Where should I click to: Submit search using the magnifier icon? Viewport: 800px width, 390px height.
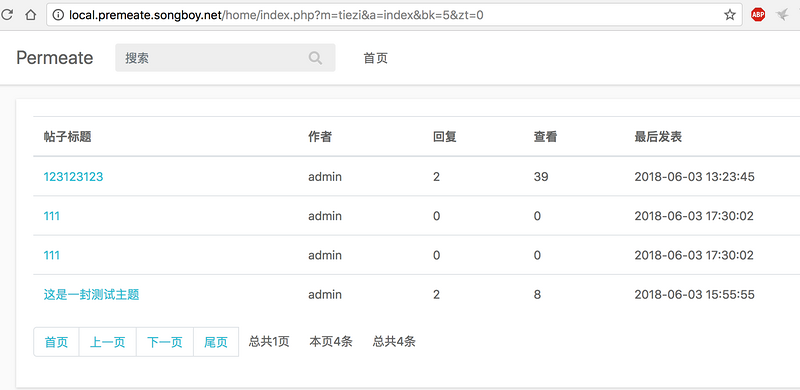315,58
